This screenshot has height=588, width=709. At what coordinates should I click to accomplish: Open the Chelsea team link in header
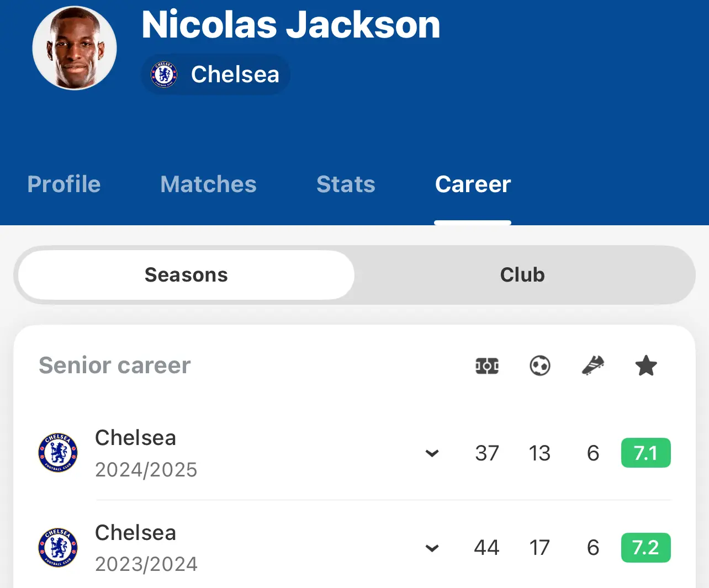(x=215, y=75)
